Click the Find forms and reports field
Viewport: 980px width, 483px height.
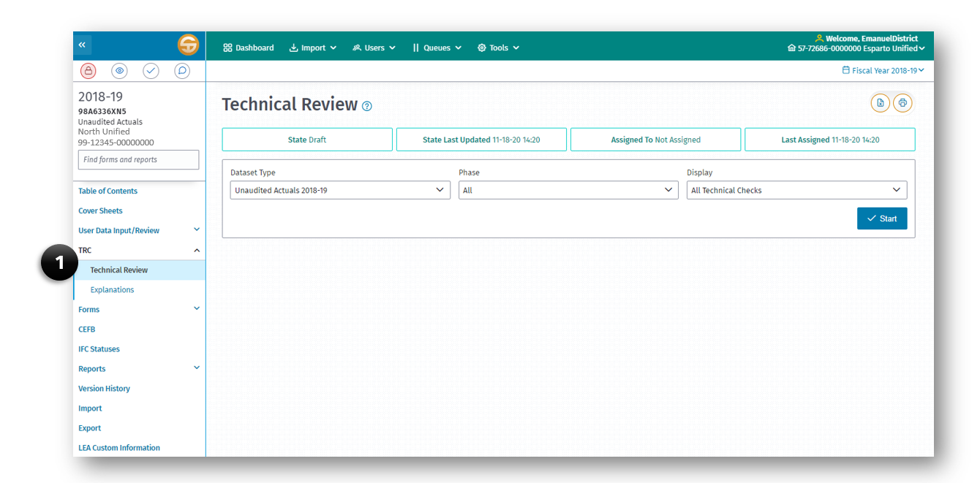point(138,159)
